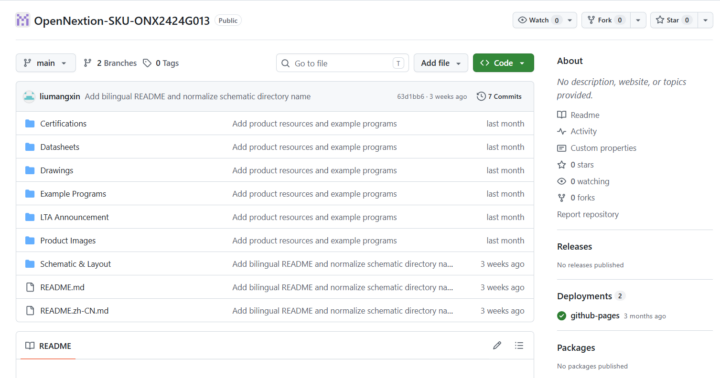Click folder icon of the Drawings row
Image resolution: width=720 pixels, height=378 pixels.
click(30, 170)
